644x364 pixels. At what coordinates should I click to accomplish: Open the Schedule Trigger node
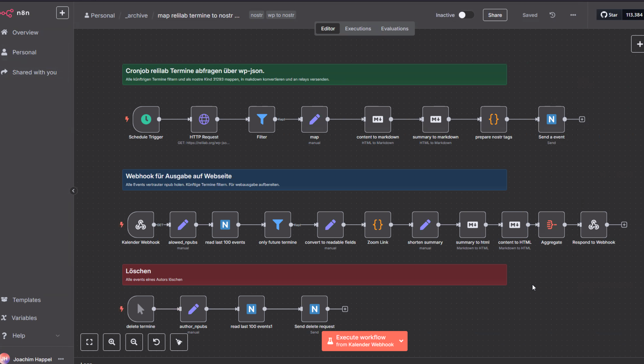coord(146,119)
